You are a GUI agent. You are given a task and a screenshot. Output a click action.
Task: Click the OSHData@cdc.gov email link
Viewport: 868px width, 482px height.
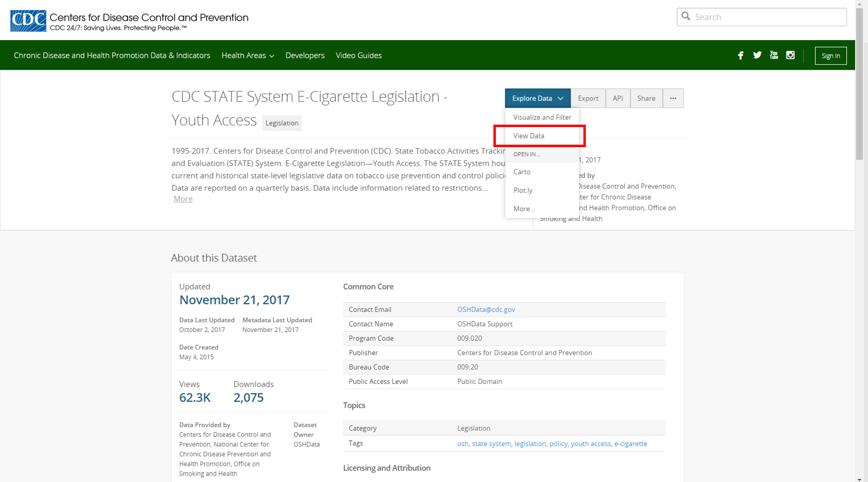click(486, 309)
